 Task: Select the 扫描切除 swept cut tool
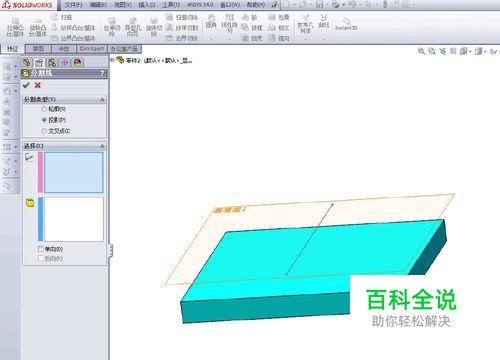182,17
